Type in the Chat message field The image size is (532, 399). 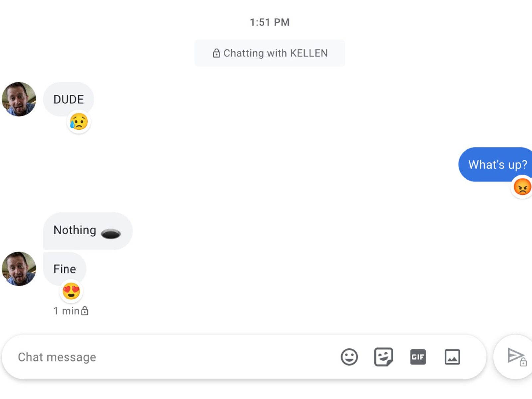(x=166, y=357)
